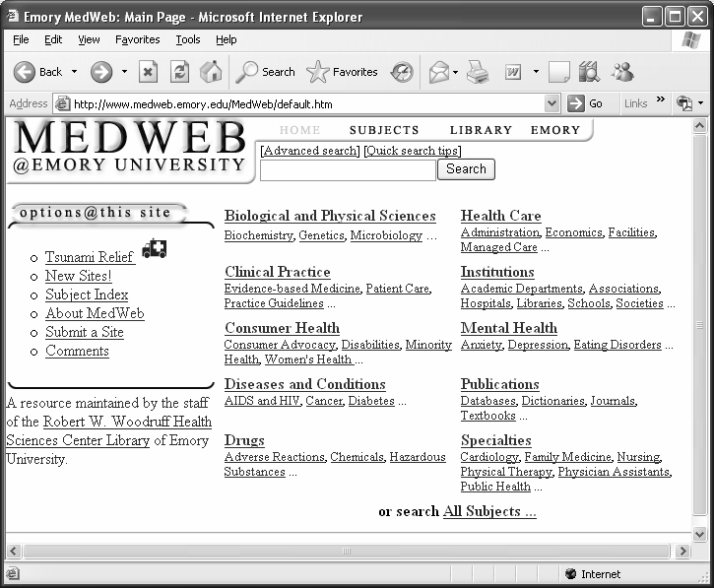The height and width of the screenshot is (588, 714).
Task: Open the Edit menu
Action: tap(53, 39)
